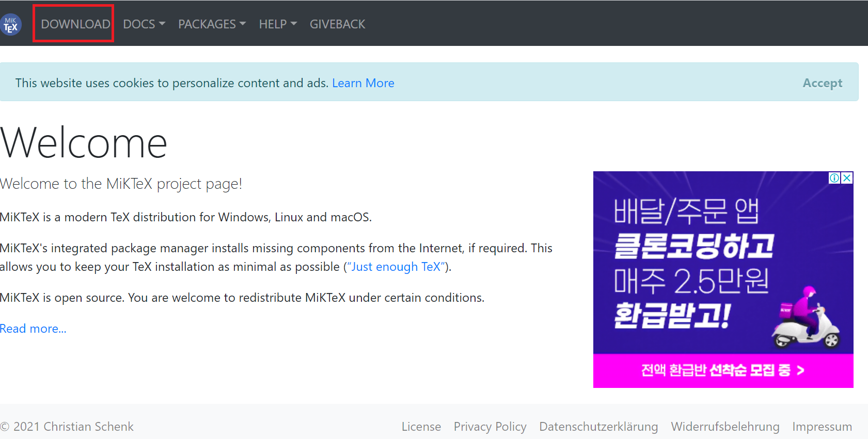Open the Datenschutzerklärung footer link
The image size is (868, 439).
click(x=598, y=427)
